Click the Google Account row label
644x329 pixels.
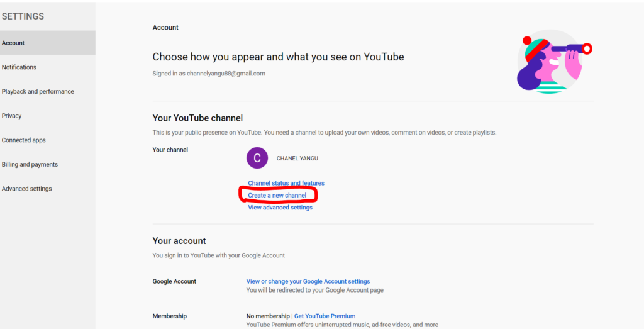click(174, 281)
